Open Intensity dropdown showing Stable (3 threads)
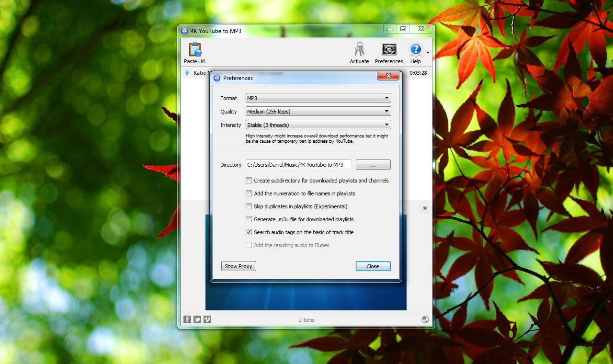 pyautogui.click(x=318, y=125)
